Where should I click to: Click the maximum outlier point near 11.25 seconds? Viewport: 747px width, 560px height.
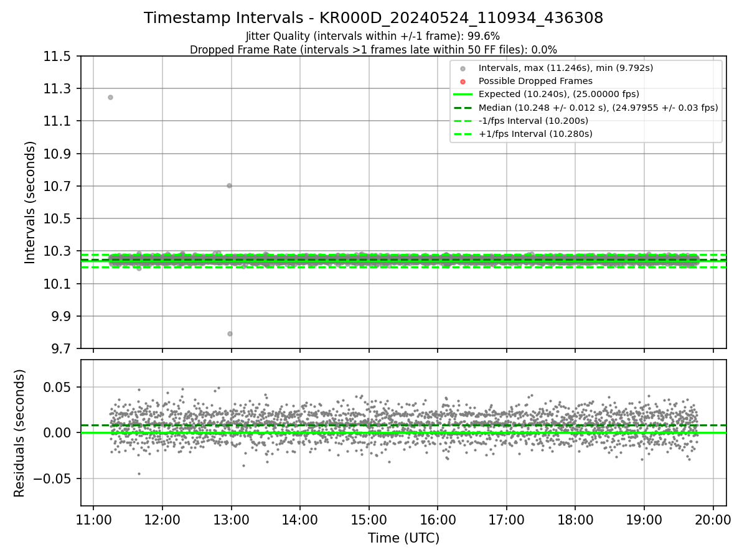pos(110,97)
